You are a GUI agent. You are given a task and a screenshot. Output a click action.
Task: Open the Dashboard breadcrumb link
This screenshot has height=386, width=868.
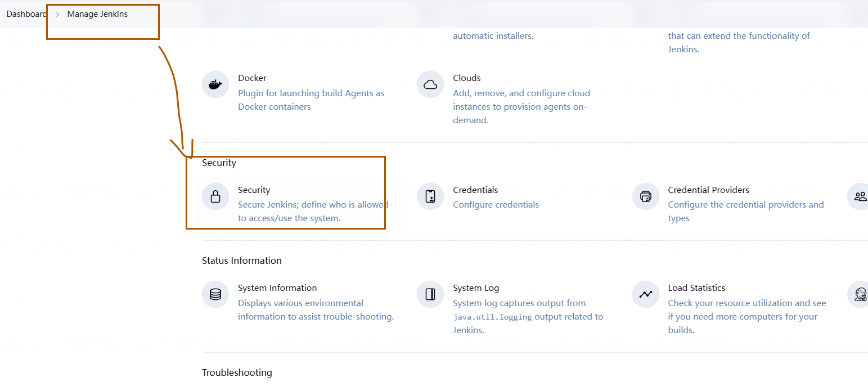tap(26, 14)
